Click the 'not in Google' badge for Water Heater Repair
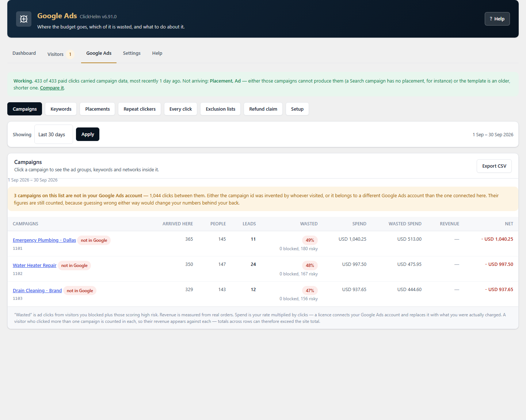This screenshot has width=526, height=420. coord(75,266)
